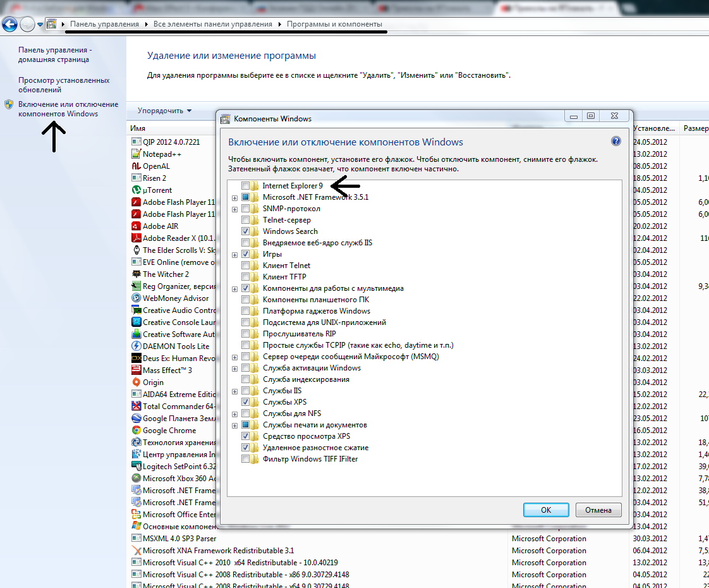Expand the Службы печати и документов node

234,426
